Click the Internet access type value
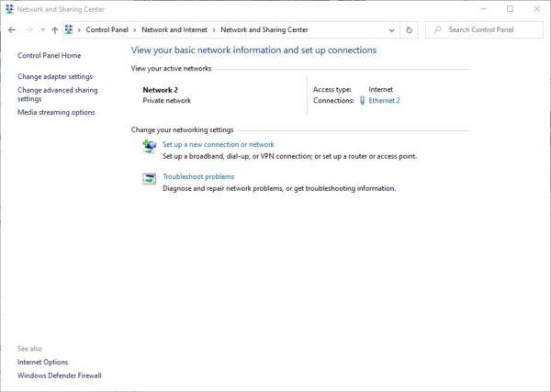 click(x=380, y=90)
